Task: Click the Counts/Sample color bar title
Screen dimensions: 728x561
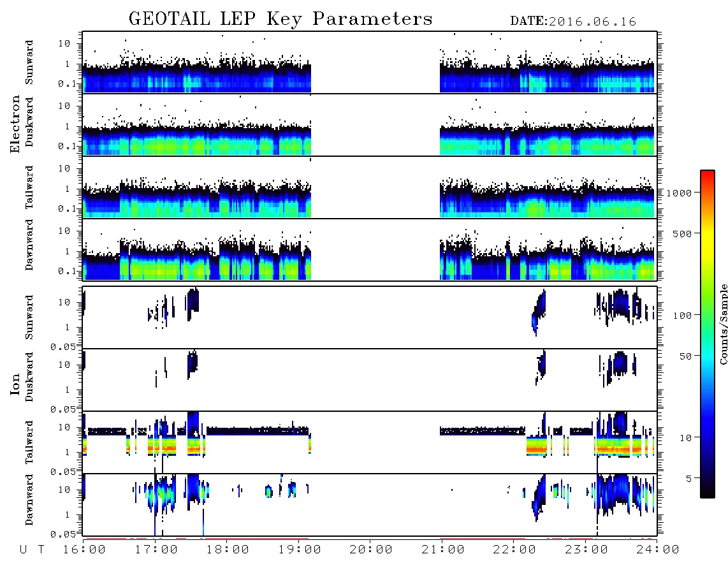Action: [x=723, y=324]
